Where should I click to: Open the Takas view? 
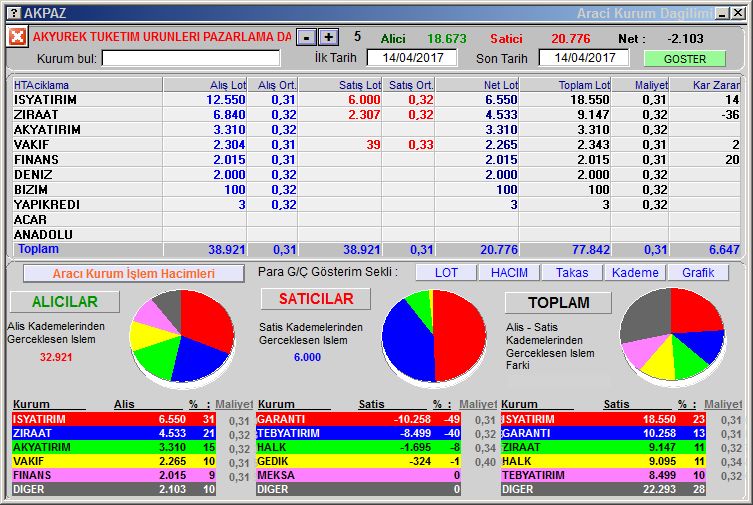point(572,273)
